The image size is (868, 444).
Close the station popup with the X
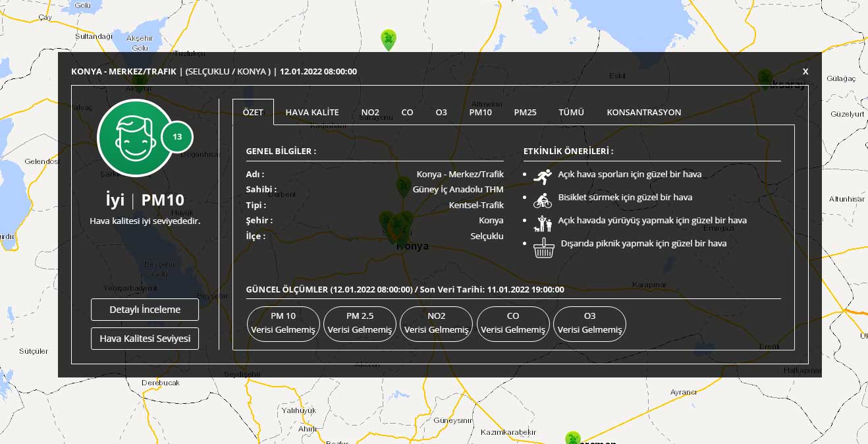click(x=805, y=72)
